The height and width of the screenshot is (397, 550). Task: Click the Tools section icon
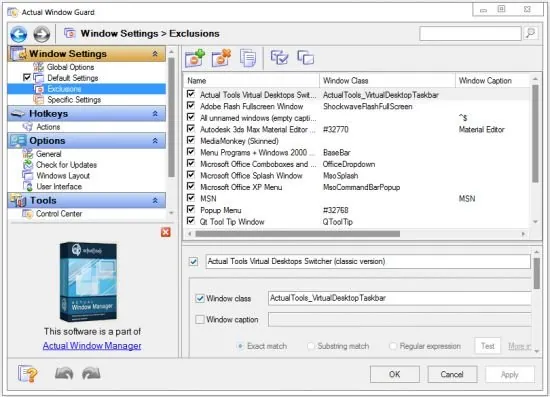18,200
